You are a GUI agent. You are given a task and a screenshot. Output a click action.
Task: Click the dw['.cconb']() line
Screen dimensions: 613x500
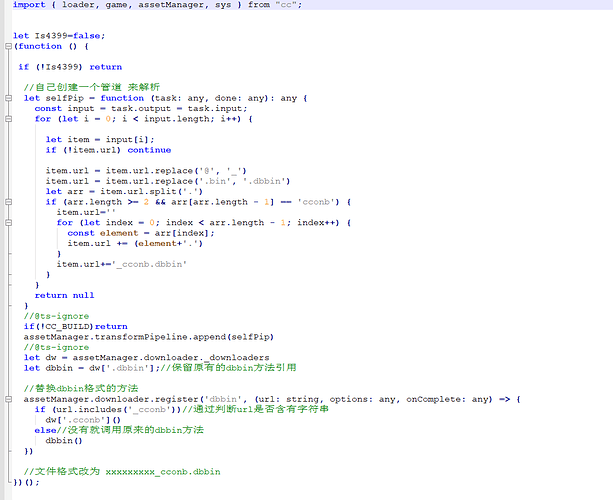coord(83,420)
